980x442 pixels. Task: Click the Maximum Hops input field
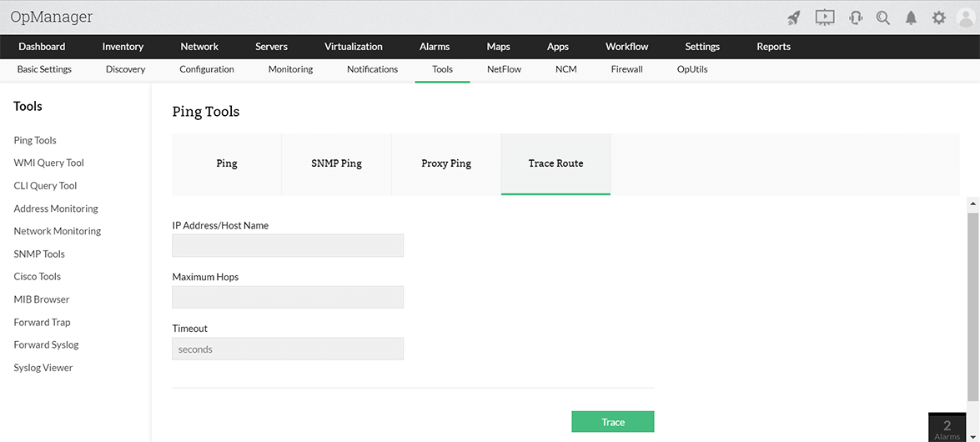point(288,298)
